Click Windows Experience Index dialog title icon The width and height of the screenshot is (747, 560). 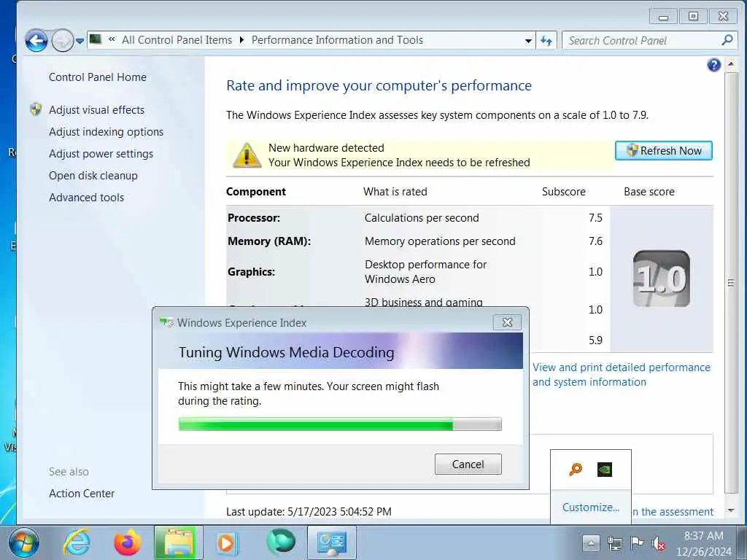167,322
